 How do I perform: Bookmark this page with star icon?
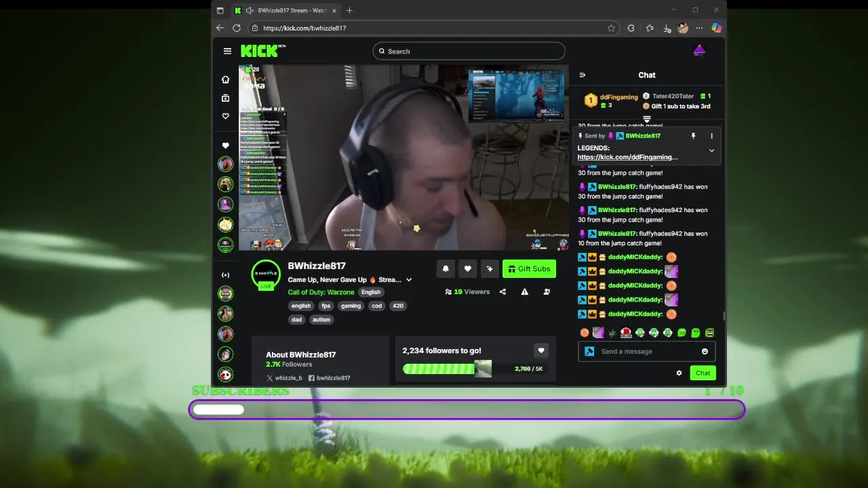611,28
